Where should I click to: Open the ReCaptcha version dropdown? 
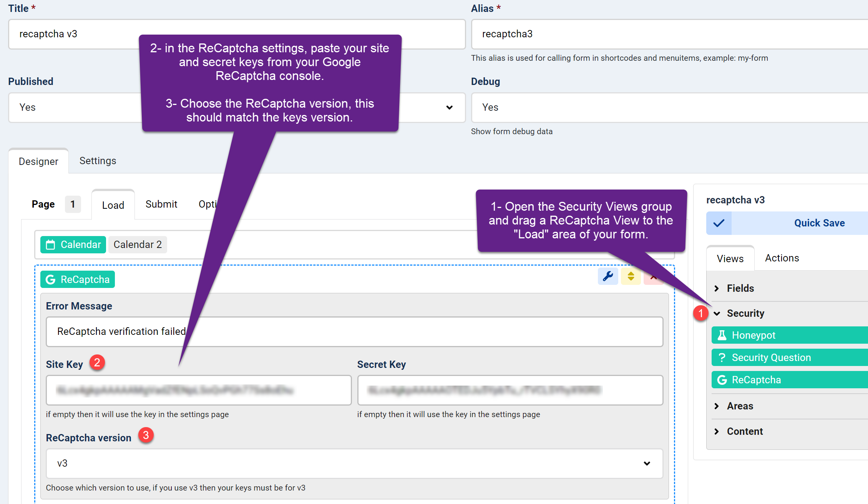point(354,463)
